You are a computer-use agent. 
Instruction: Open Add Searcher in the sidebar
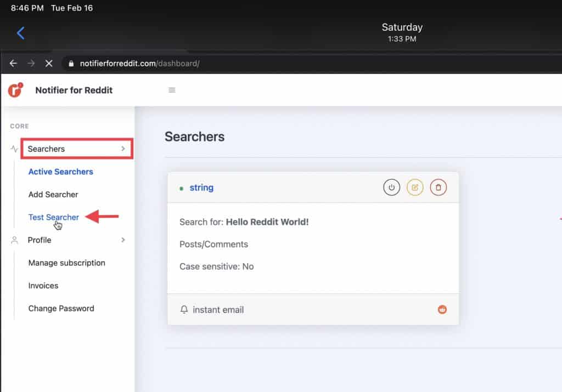[53, 195]
